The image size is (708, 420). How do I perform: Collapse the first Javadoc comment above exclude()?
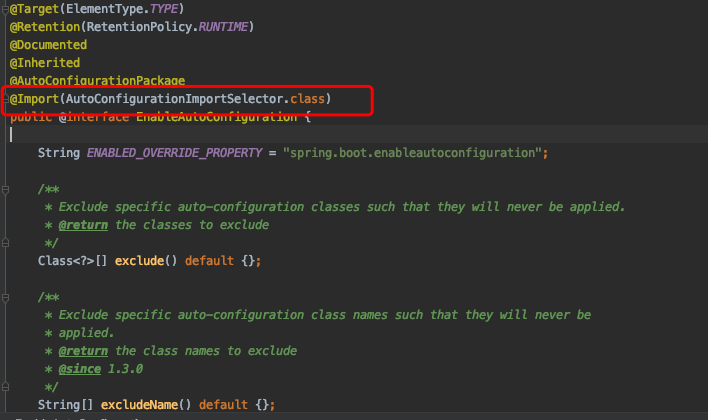pyautogui.click(x=5, y=190)
